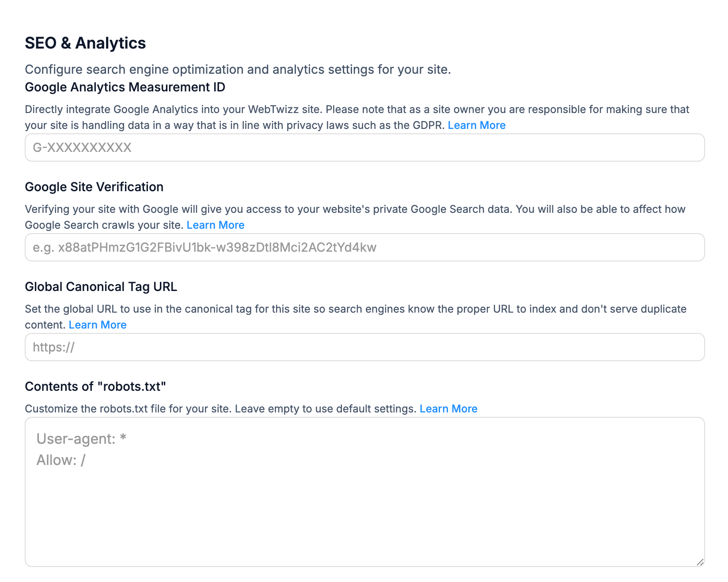Select the "Google Site Verification" label
Screen dimensions: 728x582
tap(94, 187)
